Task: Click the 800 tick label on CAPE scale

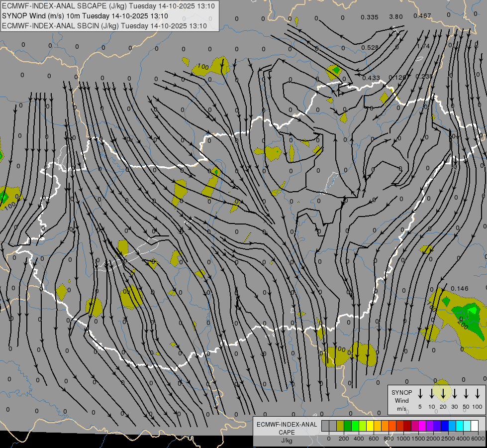Action: point(389,439)
